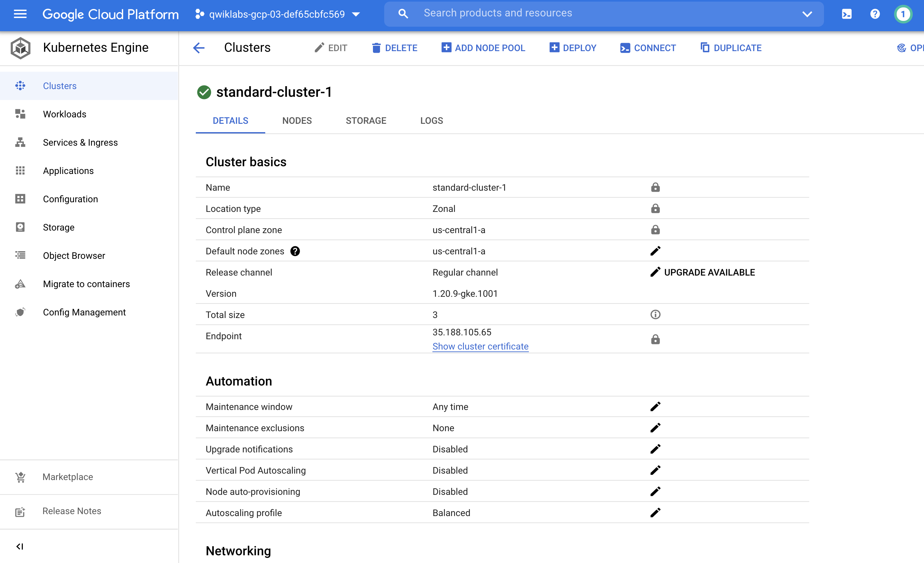924x563 pixels.
Task: Go back with the left arrow
Action: coord(199,48)
